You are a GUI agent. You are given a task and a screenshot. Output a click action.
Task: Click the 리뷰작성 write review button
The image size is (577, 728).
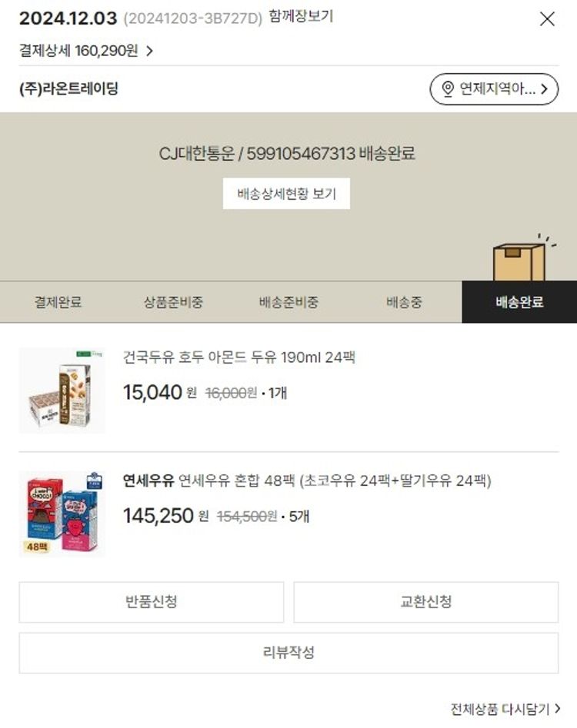point(288,653)
